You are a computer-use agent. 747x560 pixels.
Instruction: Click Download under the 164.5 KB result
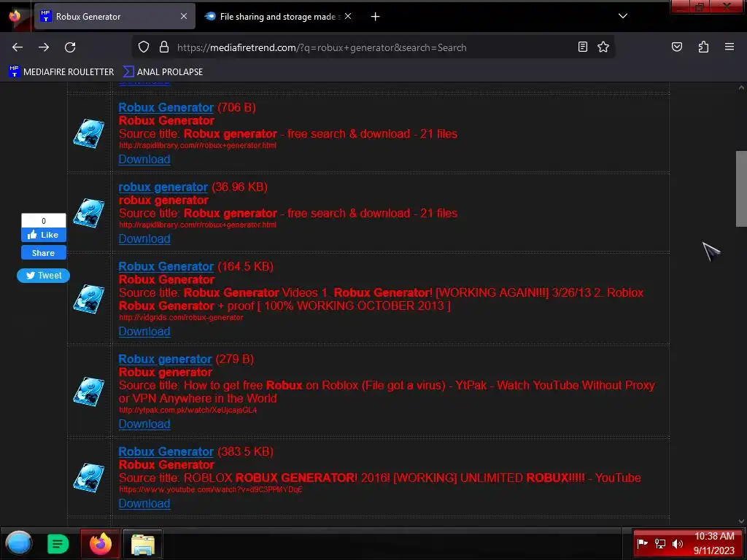[x=144, y=331]
